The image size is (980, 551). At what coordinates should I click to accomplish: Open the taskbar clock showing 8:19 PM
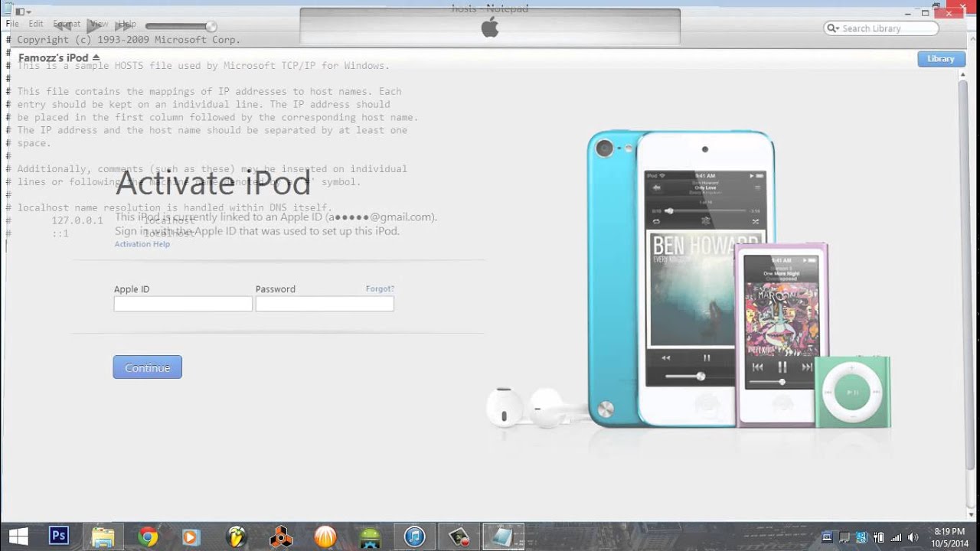click(x=949, y=537)
